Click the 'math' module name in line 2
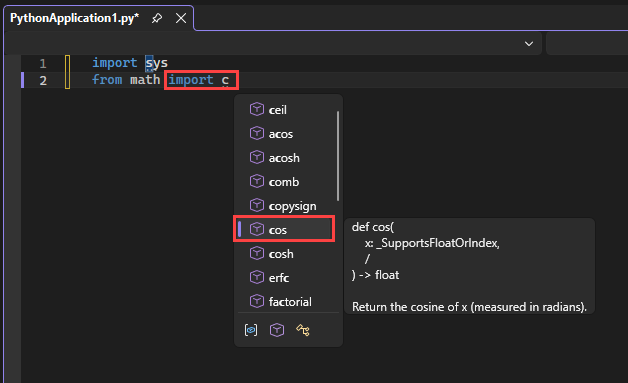Screen dimensions: 628x383 [x=145, y=80]
